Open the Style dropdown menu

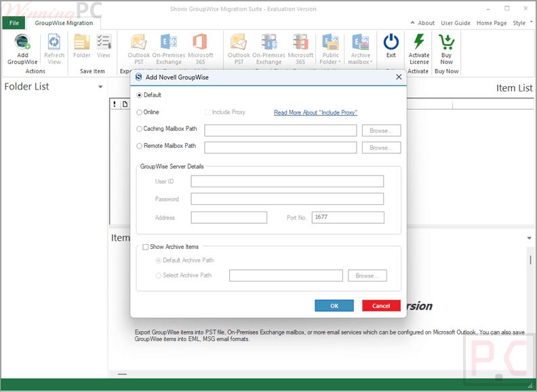click(523, 23)
